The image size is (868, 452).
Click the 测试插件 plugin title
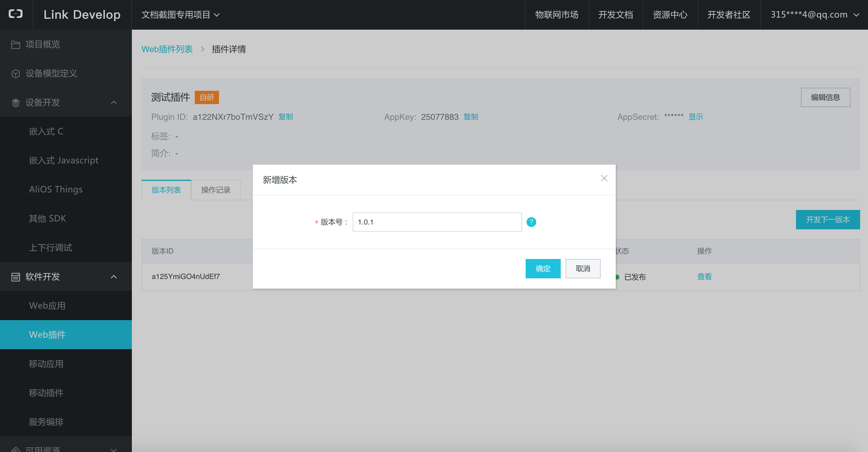coord(171,97)
